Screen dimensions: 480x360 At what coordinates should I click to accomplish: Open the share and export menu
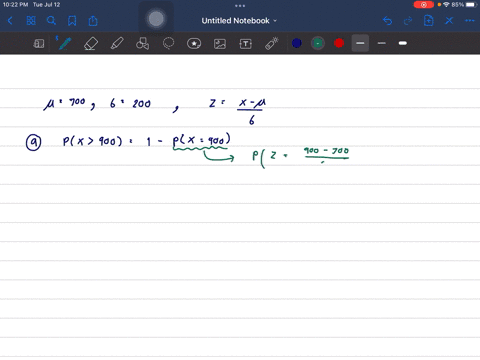pos(93,21)
